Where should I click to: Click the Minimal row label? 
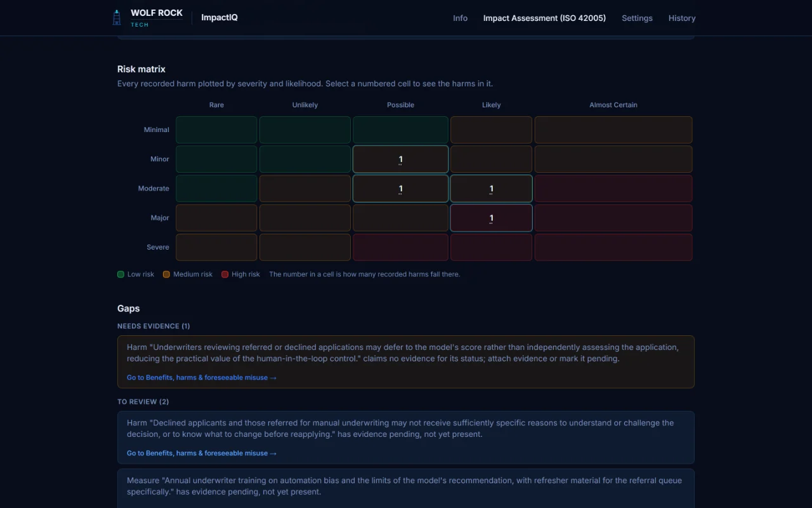157,130
